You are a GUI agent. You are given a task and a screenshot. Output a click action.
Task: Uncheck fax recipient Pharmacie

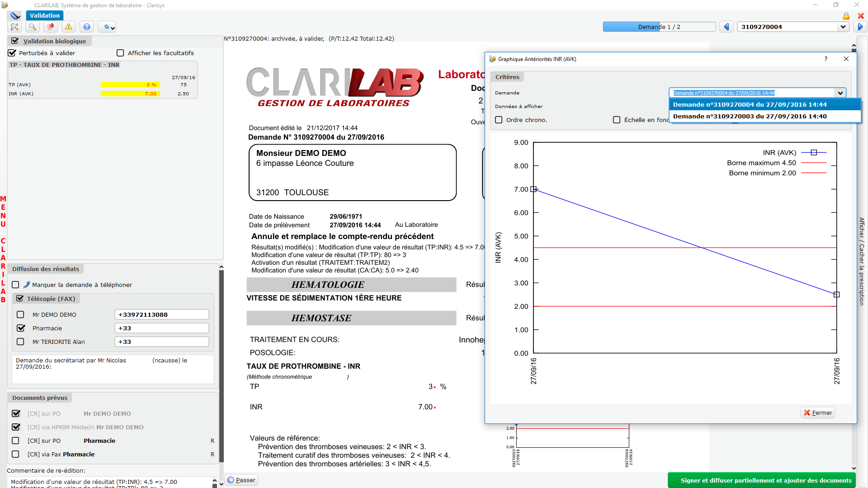tap(21, 328)
